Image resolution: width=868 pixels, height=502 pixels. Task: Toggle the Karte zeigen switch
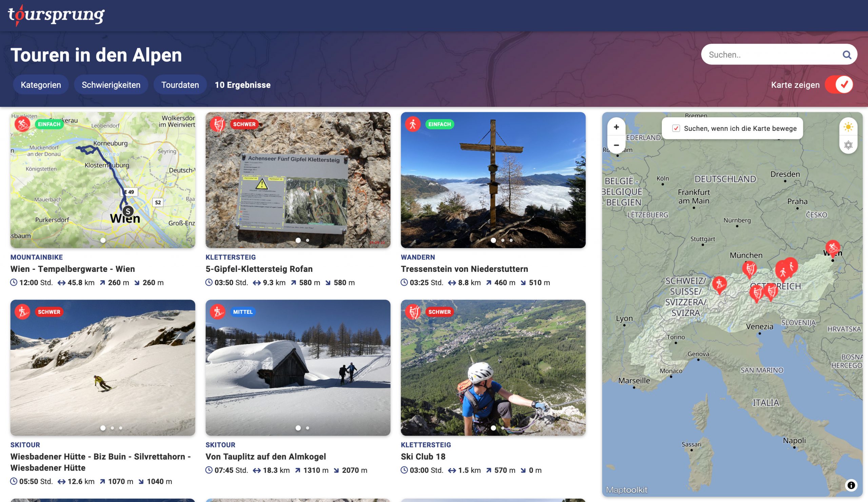coord(839,85)
